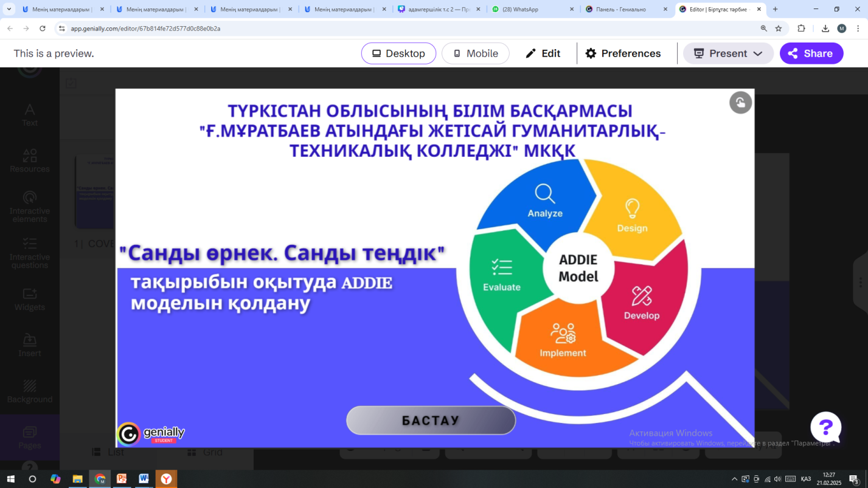The height and width of the screenshot is (488, 868).
Task: Show hidden system tray icons
Action: 734,479
